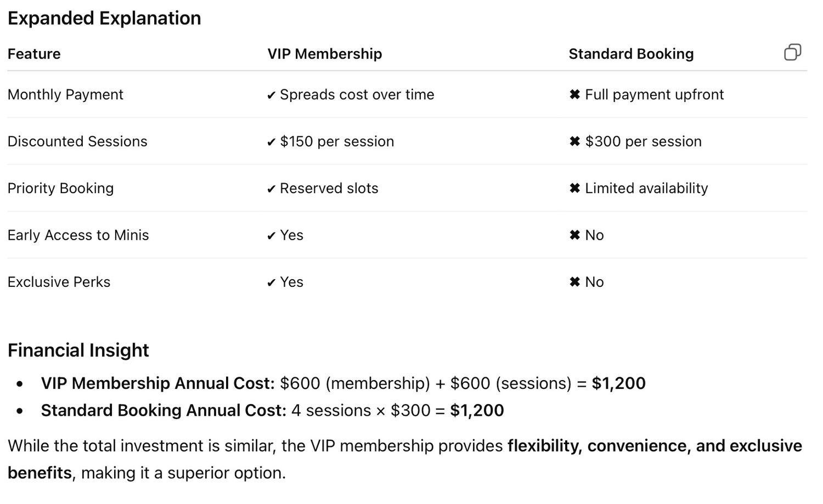Image resolution: width=823 pixels, height=504 pixels.
Task: Click the Priority Booking row label
Action: tap(60, 189)
